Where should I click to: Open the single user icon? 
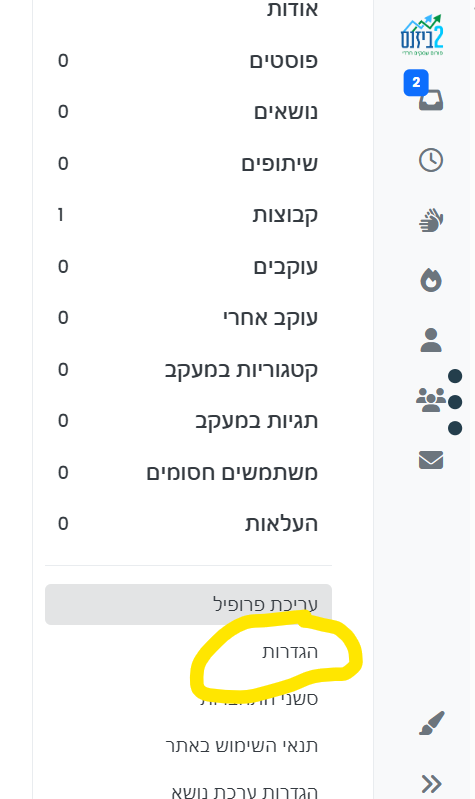tap(431, 340)
